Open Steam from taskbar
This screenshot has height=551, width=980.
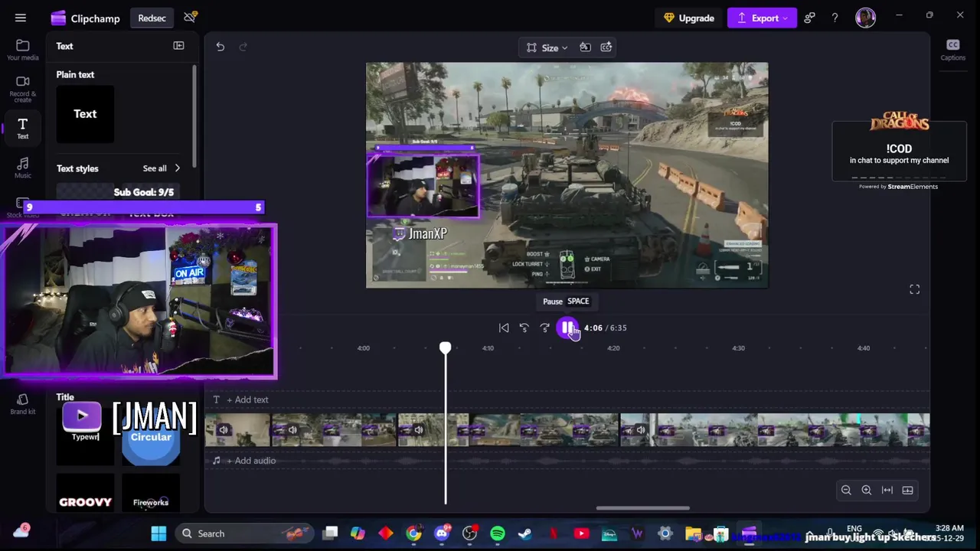click(525, 533)
